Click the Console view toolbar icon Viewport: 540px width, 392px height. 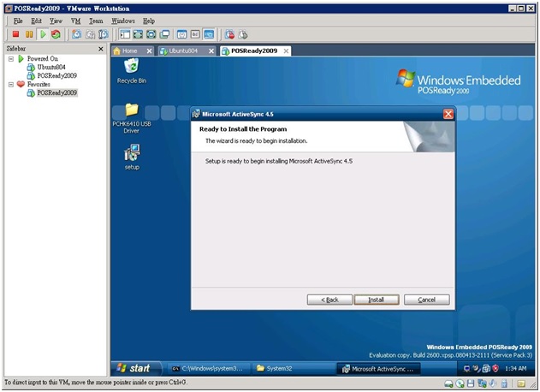(209, 34)
